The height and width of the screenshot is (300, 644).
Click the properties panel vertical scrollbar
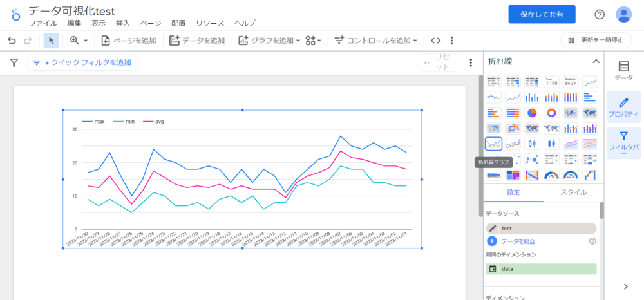point(601,211)
